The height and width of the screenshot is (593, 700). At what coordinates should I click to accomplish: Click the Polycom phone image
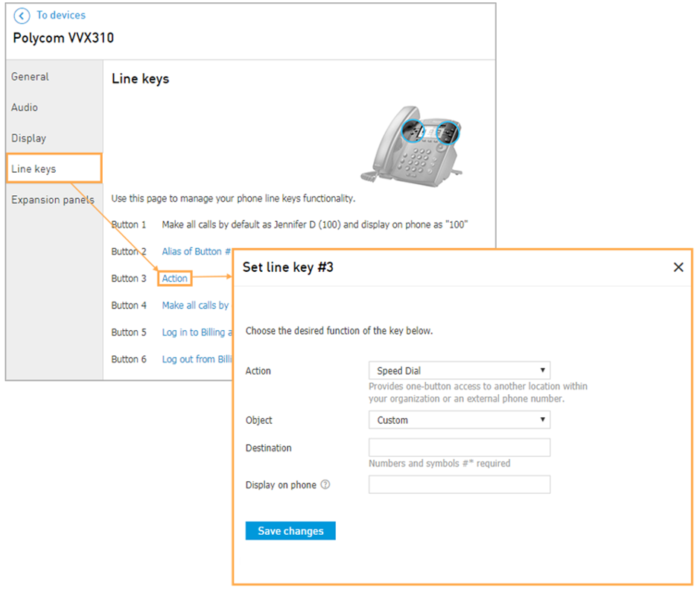(x=412, y=146)
